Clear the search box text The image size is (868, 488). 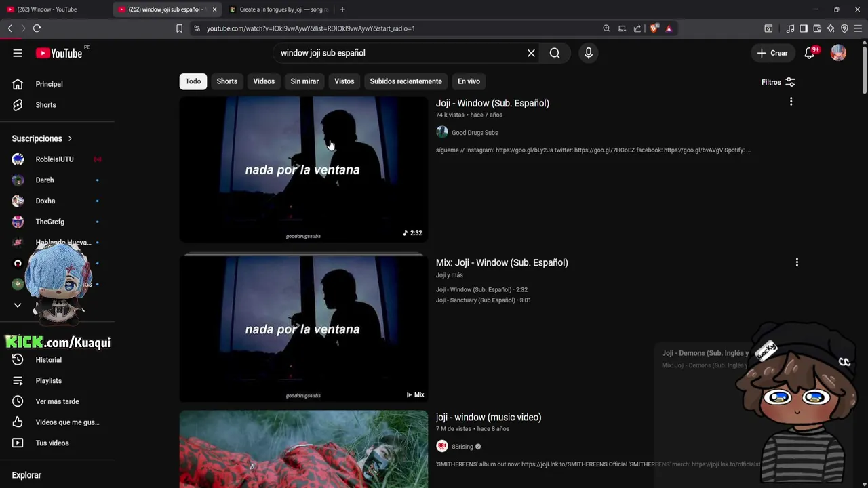531,53
